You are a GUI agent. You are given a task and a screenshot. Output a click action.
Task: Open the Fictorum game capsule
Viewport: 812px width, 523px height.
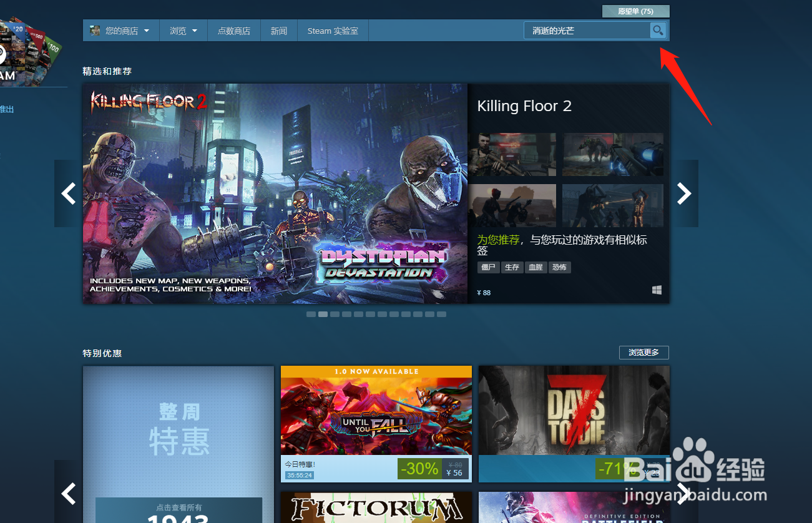[376, 507]
